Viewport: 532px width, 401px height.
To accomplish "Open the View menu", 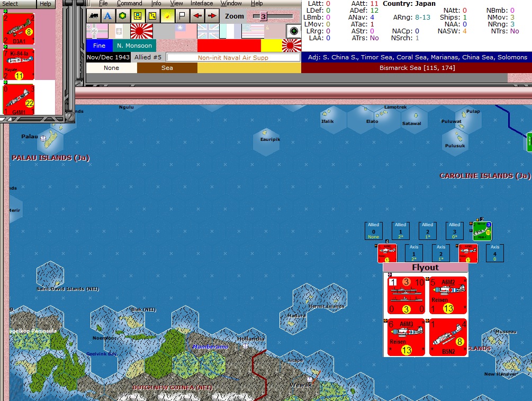I will (x=176, y=3).
